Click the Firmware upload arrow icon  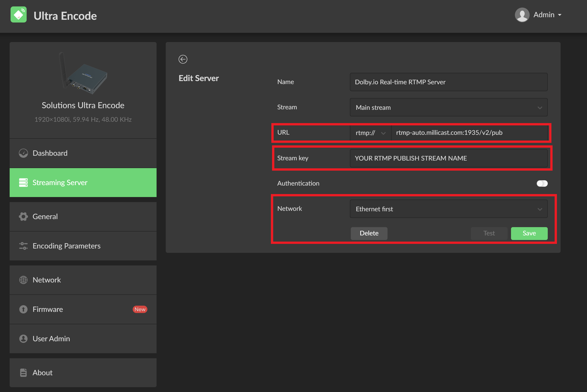click(x=23, y=309)
